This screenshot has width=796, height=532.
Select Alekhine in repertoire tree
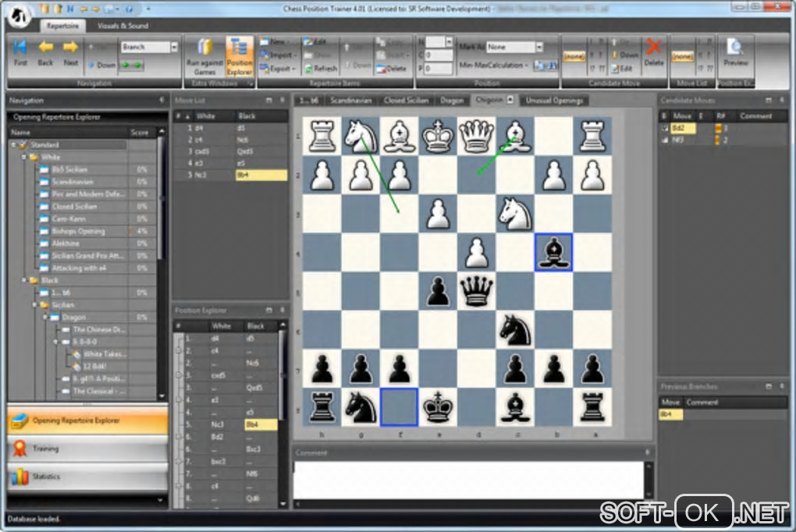[x=66, y=243]
